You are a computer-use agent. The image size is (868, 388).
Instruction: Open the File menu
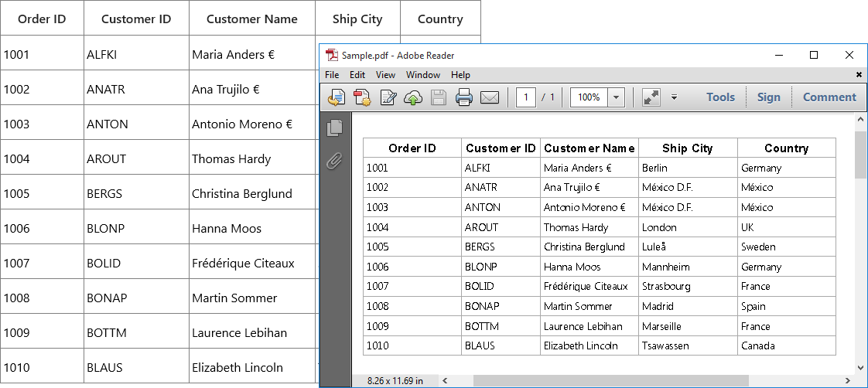[x=332, y=75]
